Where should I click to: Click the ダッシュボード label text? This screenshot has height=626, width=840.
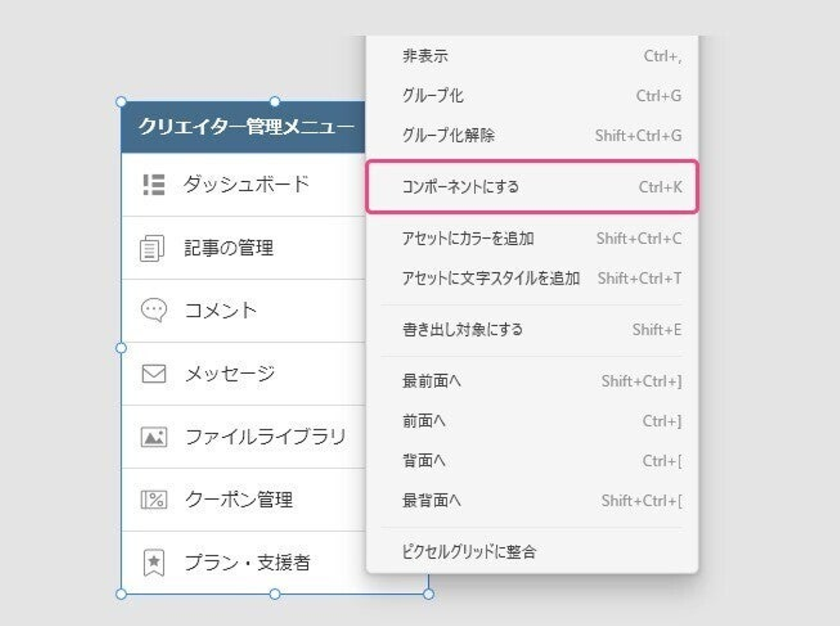pos(246,185)
